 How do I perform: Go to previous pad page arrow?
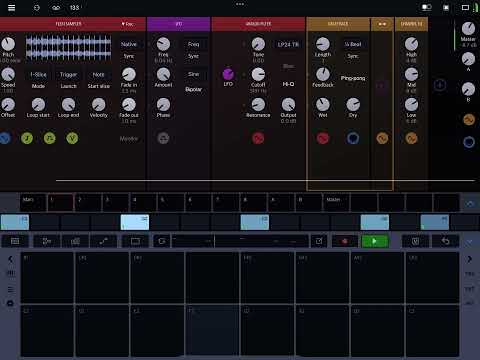click(x=10, y=259)
